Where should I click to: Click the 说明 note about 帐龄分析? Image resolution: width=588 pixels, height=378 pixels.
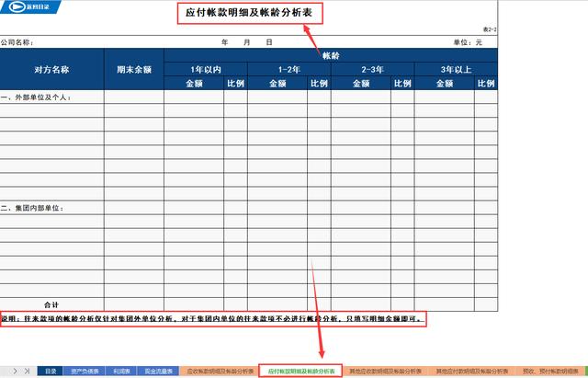[213, 319]
